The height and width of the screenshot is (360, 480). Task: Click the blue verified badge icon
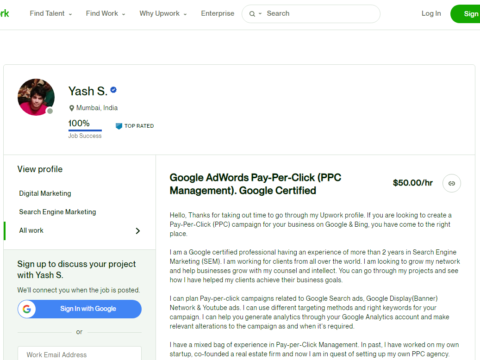coord(113,90)
